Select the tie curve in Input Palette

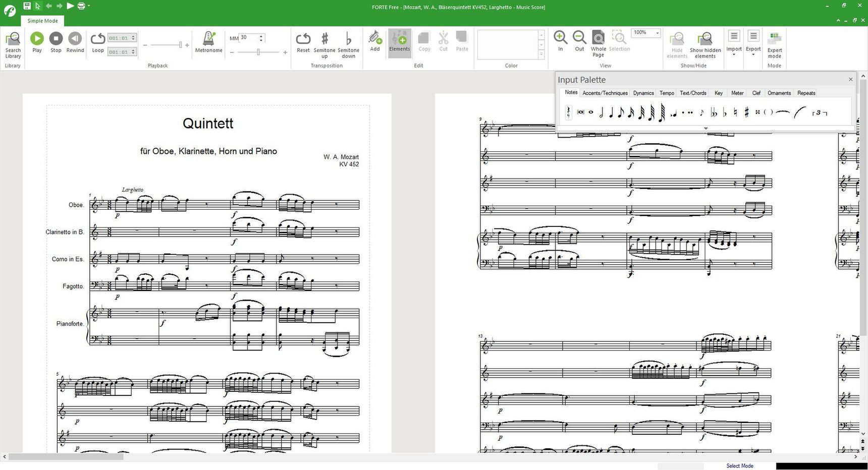pyautogui.click(x=782, y=113)
